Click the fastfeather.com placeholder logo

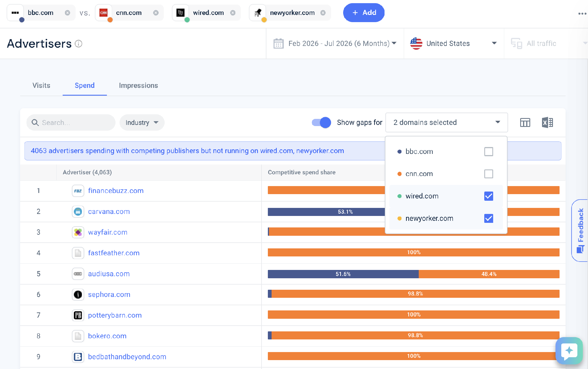[x=78, y=253]
